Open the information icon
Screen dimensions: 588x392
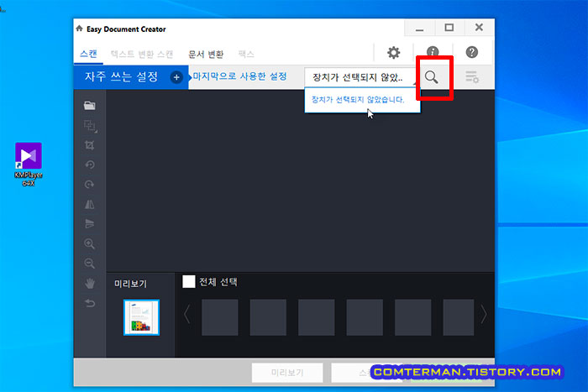433,52
